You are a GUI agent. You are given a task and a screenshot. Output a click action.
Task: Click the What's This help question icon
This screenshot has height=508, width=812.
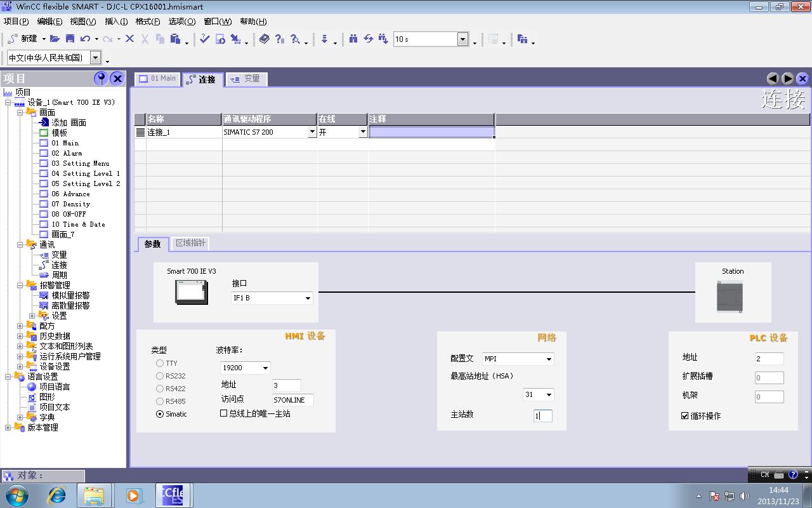pyautogui.click(x=280, y=39)
